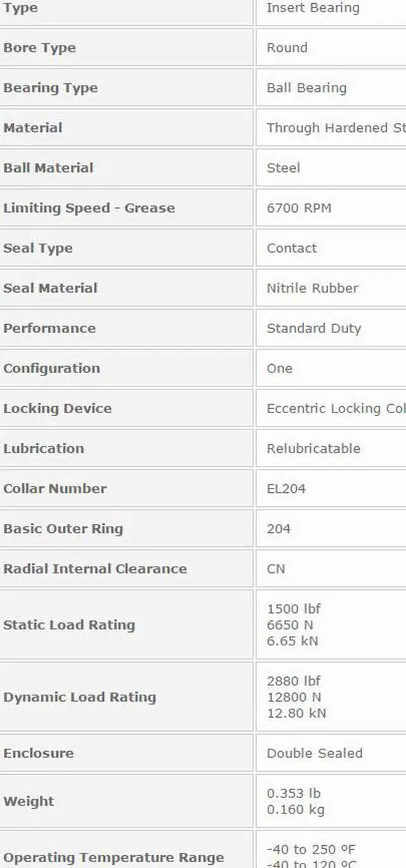Viewport: 406px width, 868px height.
Task: Click the Locking Device label
Action: click(x=57, y=408)
